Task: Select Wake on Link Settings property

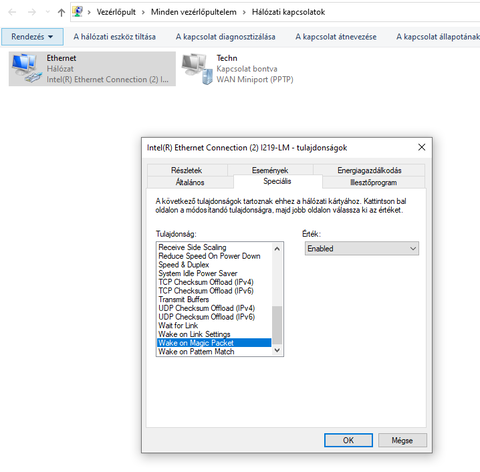Action: [214, 334]
